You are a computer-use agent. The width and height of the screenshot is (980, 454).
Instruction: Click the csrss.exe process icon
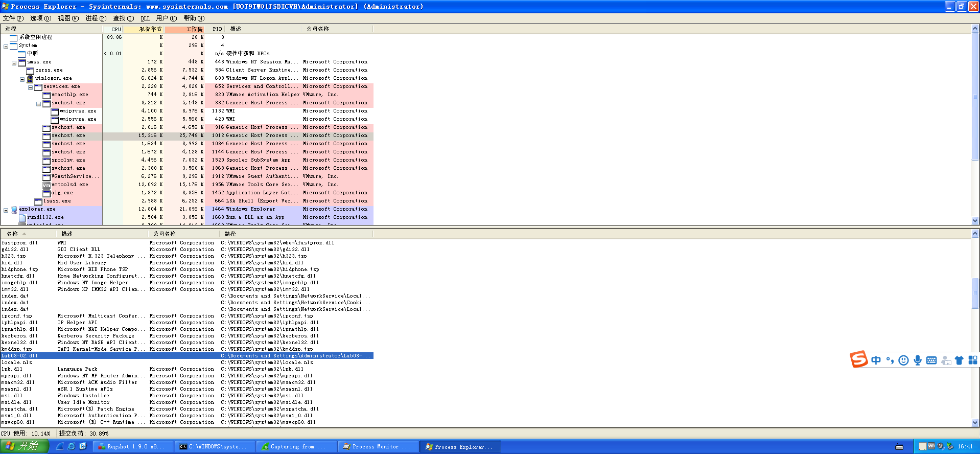click(x=30, y=70)
